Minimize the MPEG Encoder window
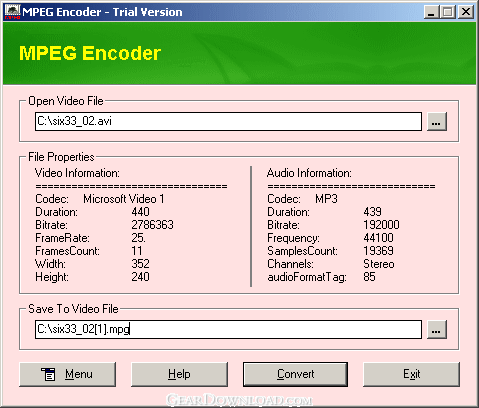This screenshot has width=479, height=408. (432, 12)
